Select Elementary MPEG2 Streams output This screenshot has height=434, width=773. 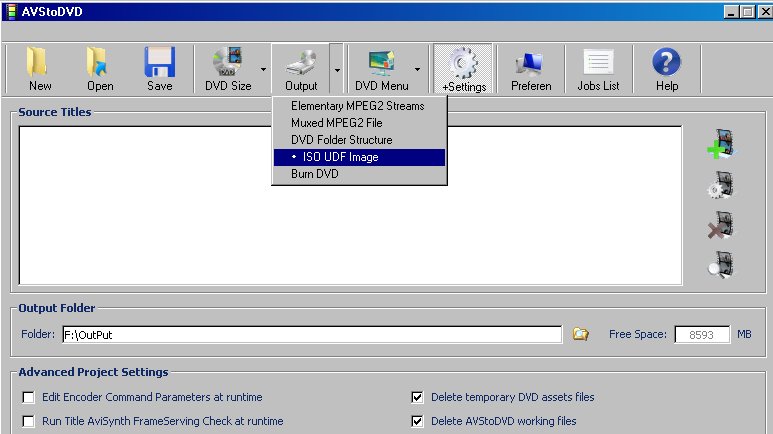coord(359,106)
